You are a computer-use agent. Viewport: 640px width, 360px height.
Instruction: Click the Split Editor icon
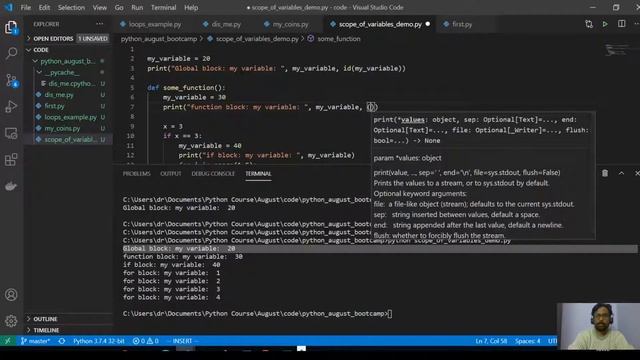click(x=621, y=24)
